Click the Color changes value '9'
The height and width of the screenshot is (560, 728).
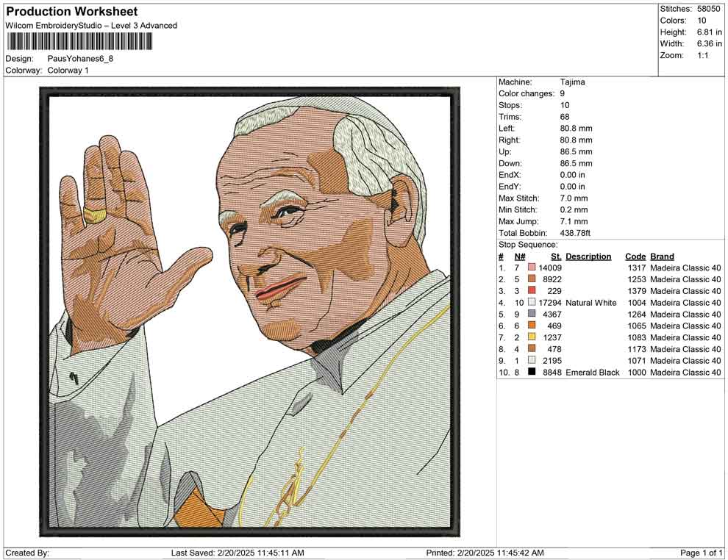(x=563, y=94)
